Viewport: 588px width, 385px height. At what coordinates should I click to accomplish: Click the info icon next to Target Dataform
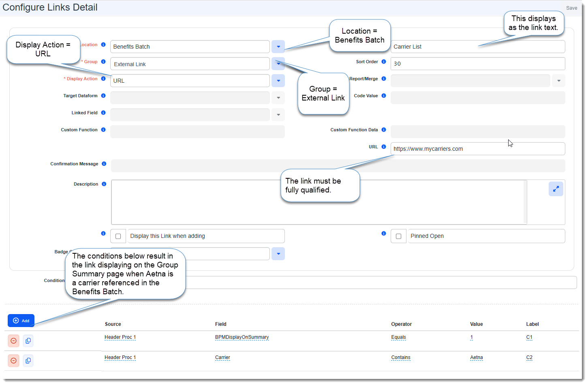pos(103,96)
